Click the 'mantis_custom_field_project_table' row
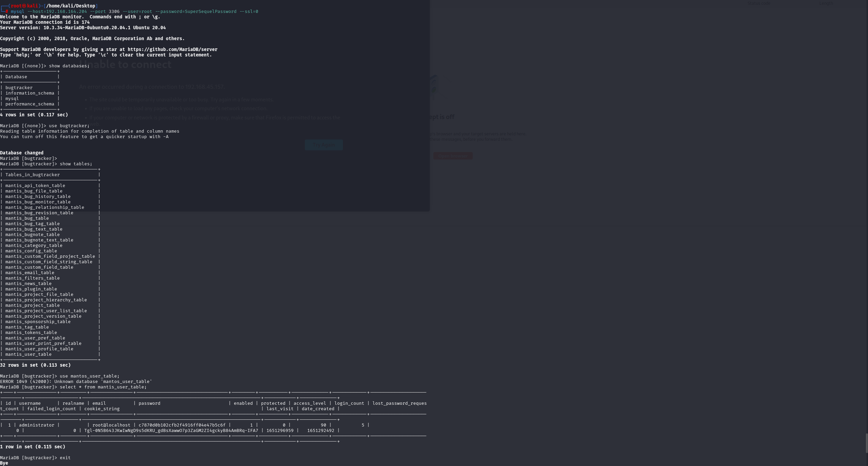 (50, 256)
